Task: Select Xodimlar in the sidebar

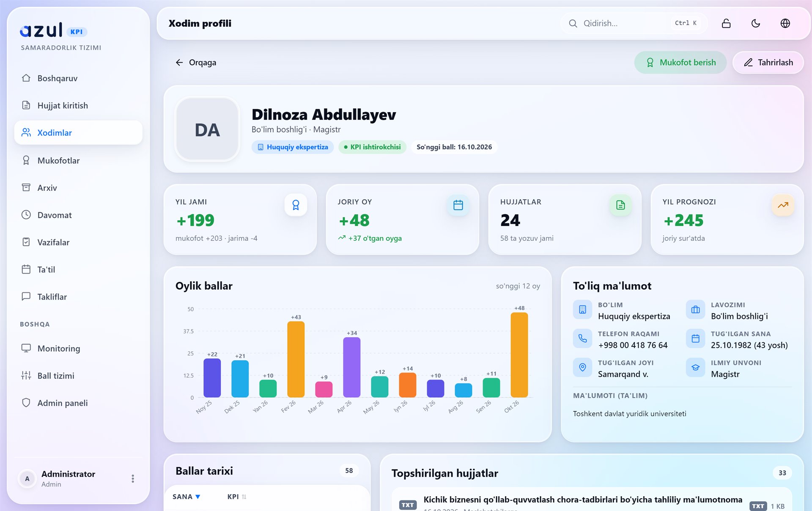Action: click(x=78, y=133)
